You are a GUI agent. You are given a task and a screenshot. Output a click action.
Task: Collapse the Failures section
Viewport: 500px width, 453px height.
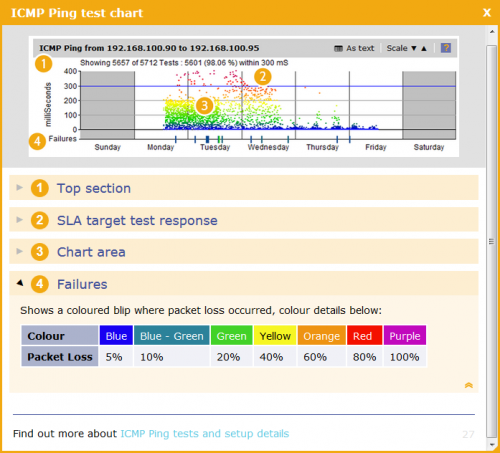244,284
